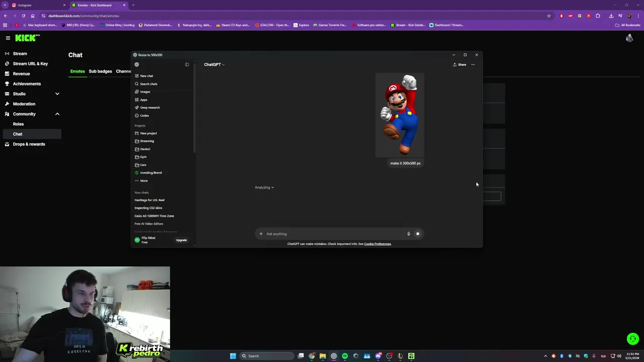
Task: Open the three-dot conversation options menu
Action: 473,64
